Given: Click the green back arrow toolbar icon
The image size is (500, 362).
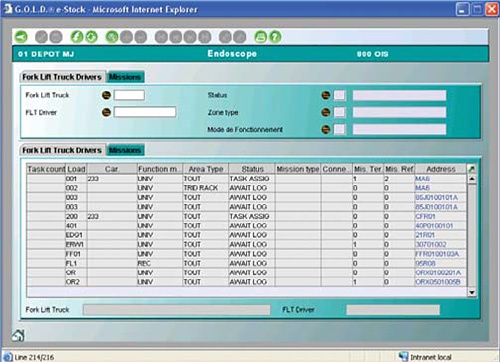Looking at the screenshot, I should coord(21,37).
